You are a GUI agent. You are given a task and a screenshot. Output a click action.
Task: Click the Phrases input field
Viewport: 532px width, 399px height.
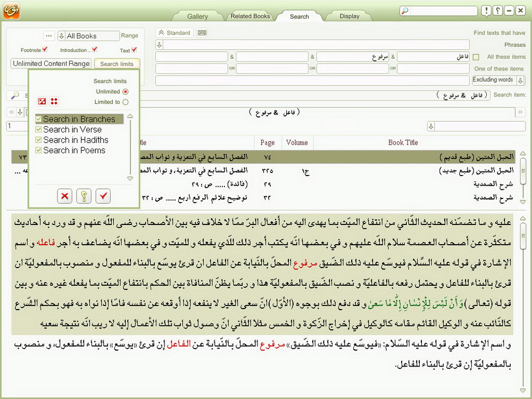coord(316,45)
